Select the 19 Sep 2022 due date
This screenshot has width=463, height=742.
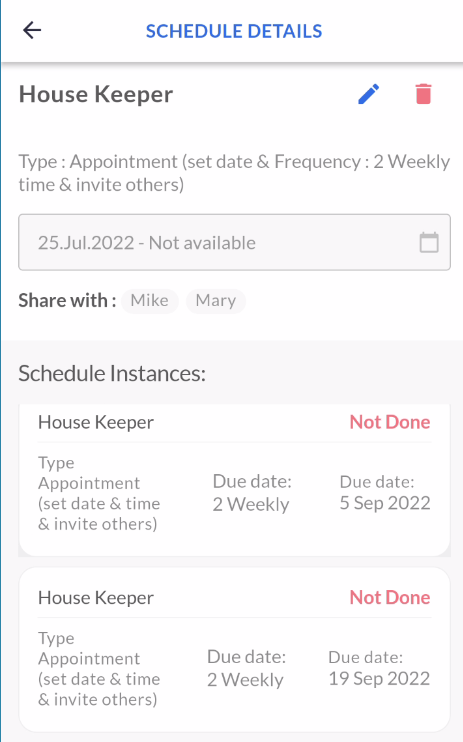[379, 679]
